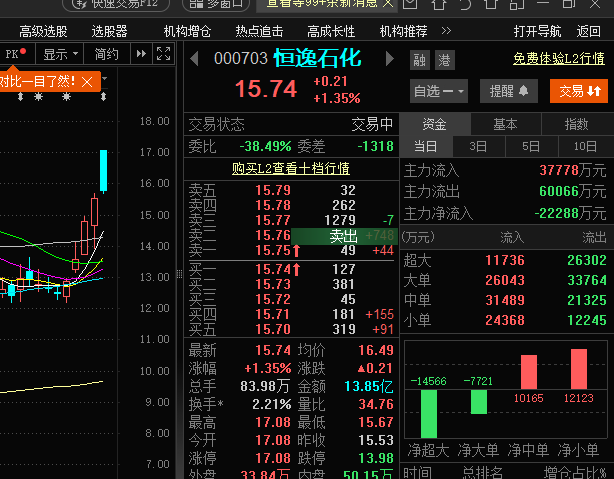
Task: Open the 高级选股 menu item
Action: point(43,31)
